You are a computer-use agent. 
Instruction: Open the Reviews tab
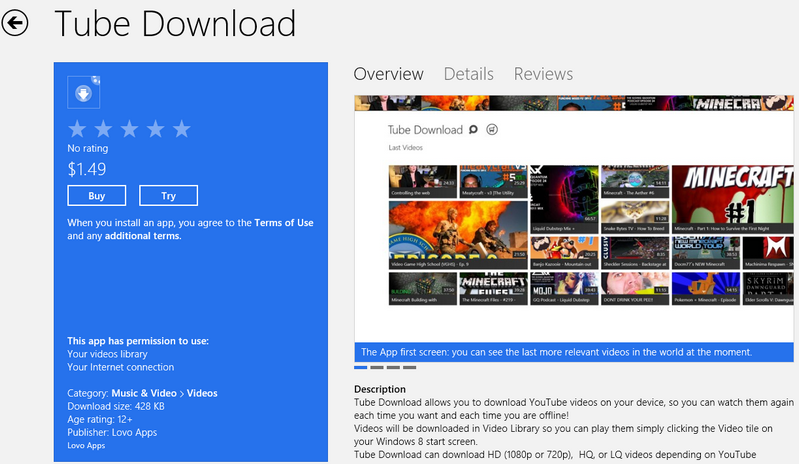point(543,74)
